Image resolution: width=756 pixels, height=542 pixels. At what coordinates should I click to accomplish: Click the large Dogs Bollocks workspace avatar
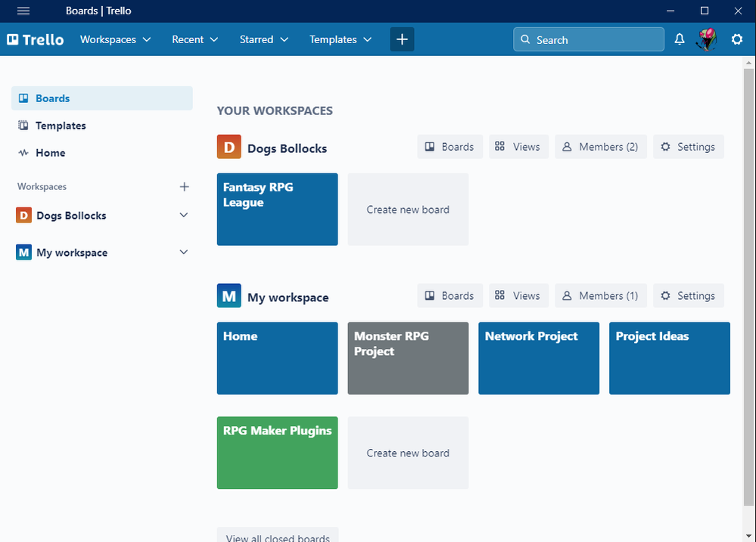[x=229, y=147]
